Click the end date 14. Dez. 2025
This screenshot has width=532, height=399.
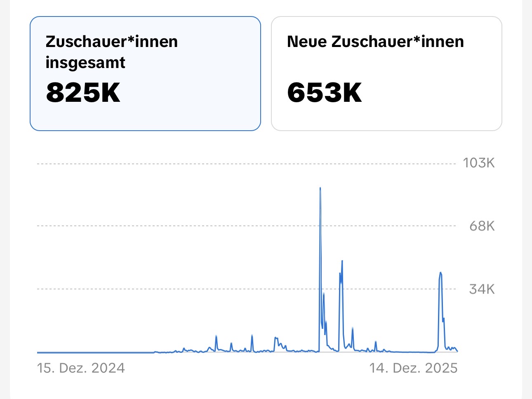(413, 368)
